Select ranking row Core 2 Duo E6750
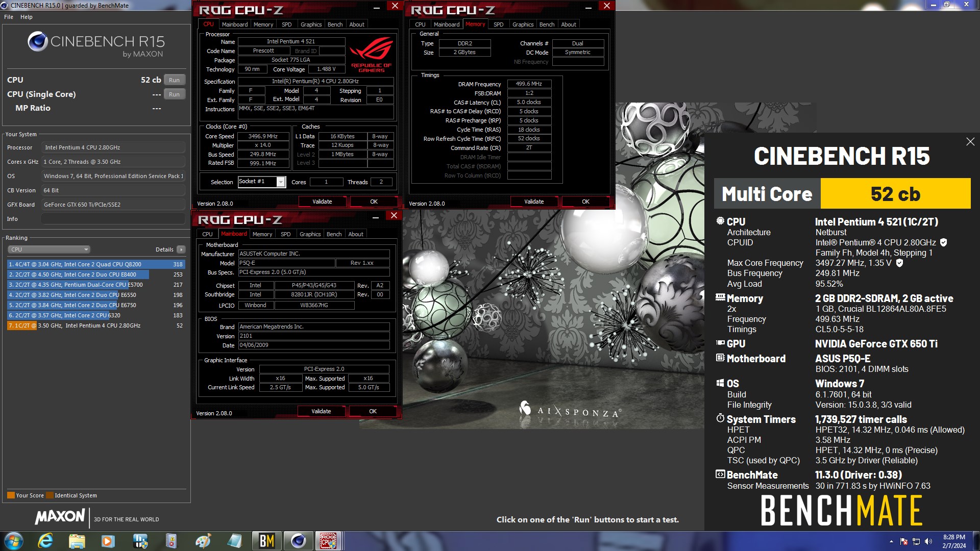This screenshot has width=980, height=551. click(x=96, y=305)
